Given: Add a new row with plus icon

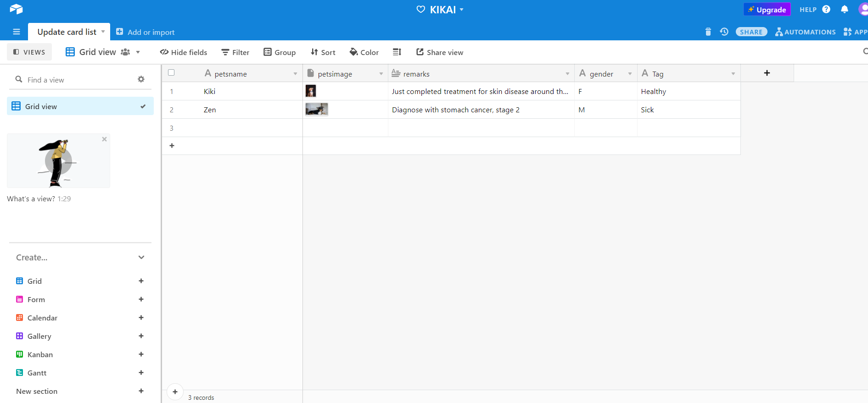Looking at the screenshot, I should click(172, 145).
